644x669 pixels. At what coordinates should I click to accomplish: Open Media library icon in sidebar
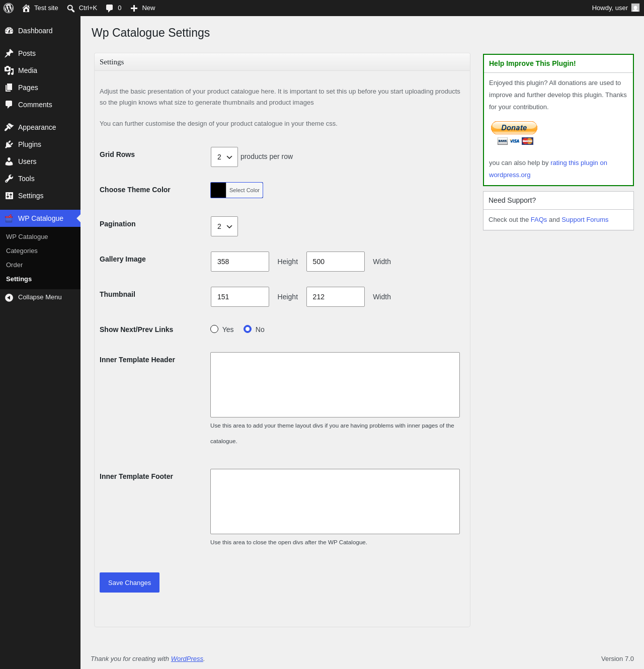pyautogui.click(x=9, y=70)
